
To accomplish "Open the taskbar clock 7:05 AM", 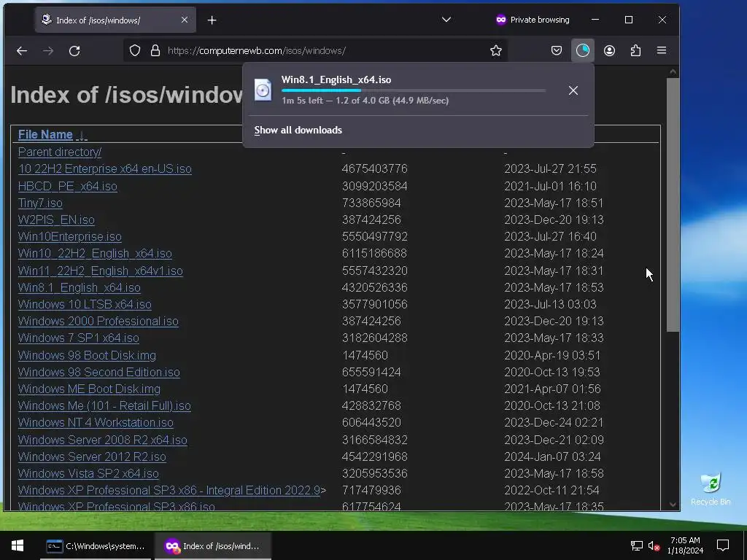I will tap(685, 545).
